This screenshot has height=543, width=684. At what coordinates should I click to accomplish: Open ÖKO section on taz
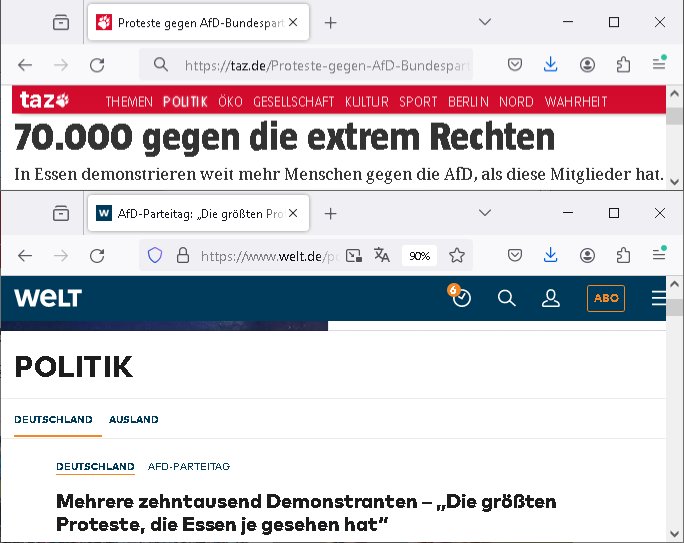[230, 102]
